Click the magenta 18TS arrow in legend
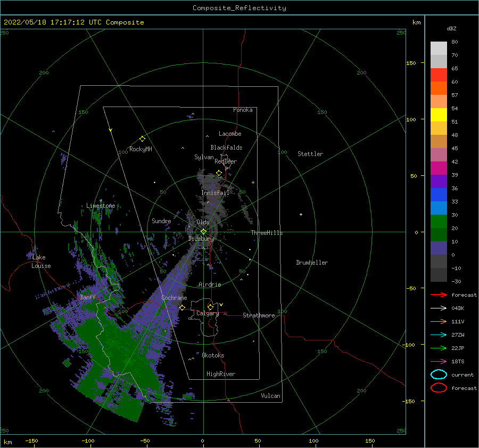Screen dimensions: 479x448 pos(439,362)
